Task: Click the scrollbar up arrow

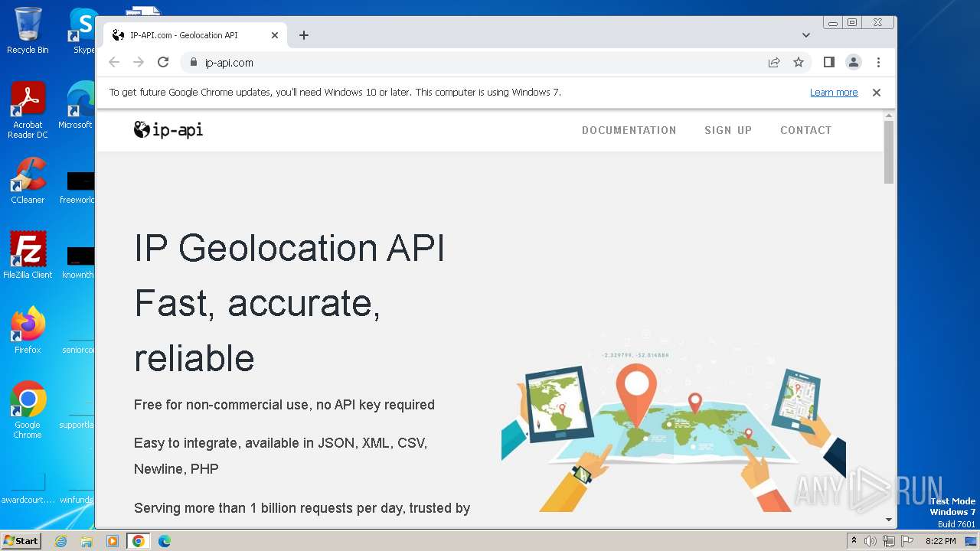Action: pyautogui.click(x=889, y=116)
